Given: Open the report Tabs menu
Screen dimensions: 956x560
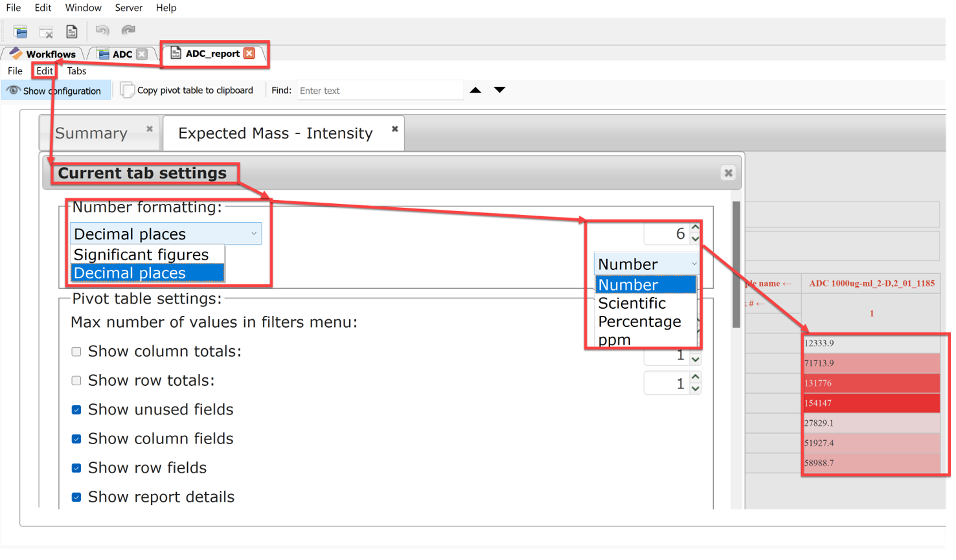Looking at the screenshot, I should pos(76,71).
